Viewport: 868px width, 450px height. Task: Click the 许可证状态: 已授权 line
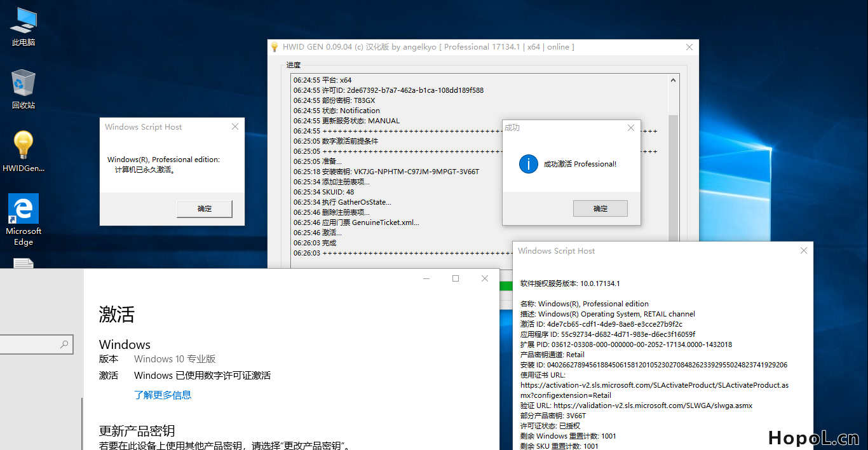point(550,426)
